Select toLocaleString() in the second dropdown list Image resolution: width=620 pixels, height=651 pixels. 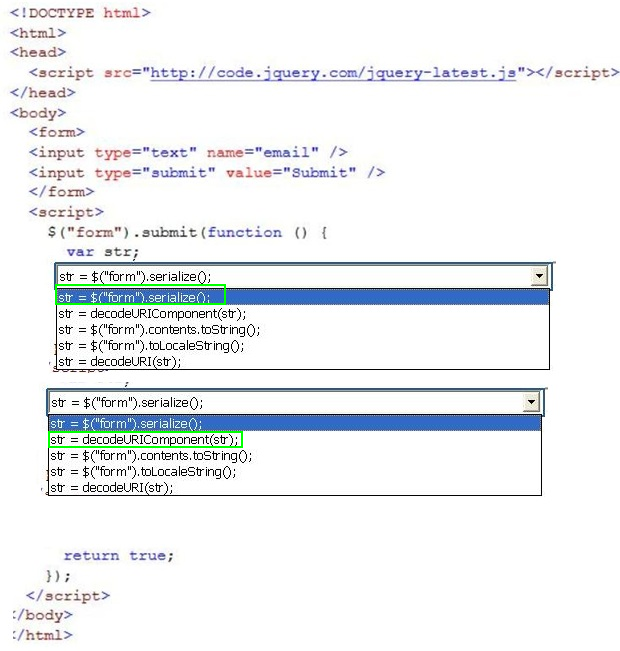(x=142, y=472)
